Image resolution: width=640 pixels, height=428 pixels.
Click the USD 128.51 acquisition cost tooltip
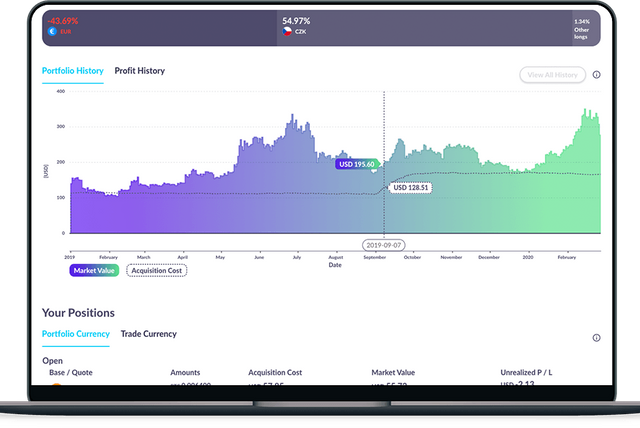411,188
